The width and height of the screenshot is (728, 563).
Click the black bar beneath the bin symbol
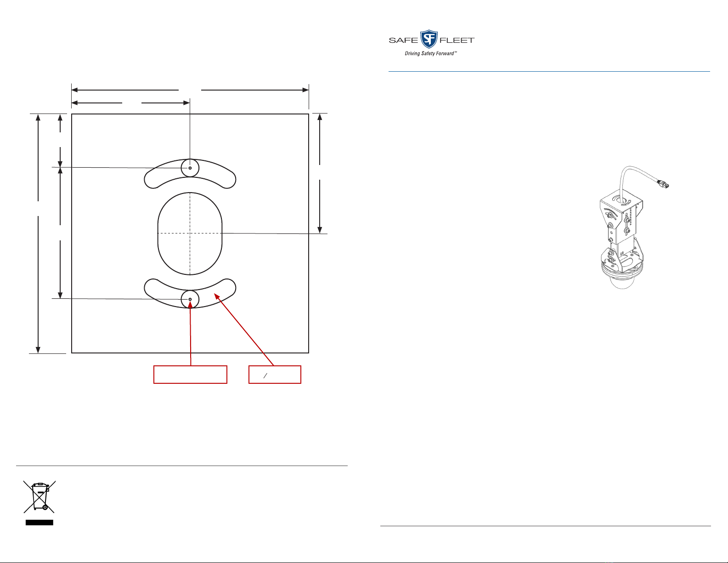(x=40, y=523)
